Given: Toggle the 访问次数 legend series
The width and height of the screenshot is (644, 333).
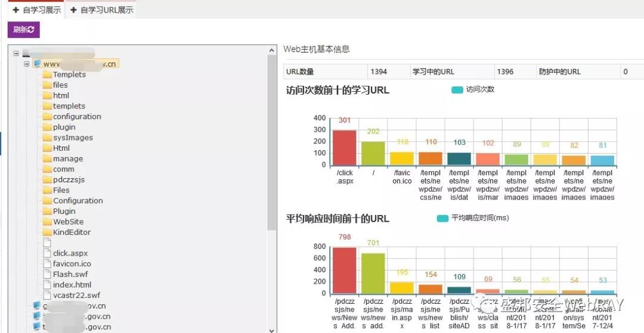Looking at the screenshot, I should point(457,90).
